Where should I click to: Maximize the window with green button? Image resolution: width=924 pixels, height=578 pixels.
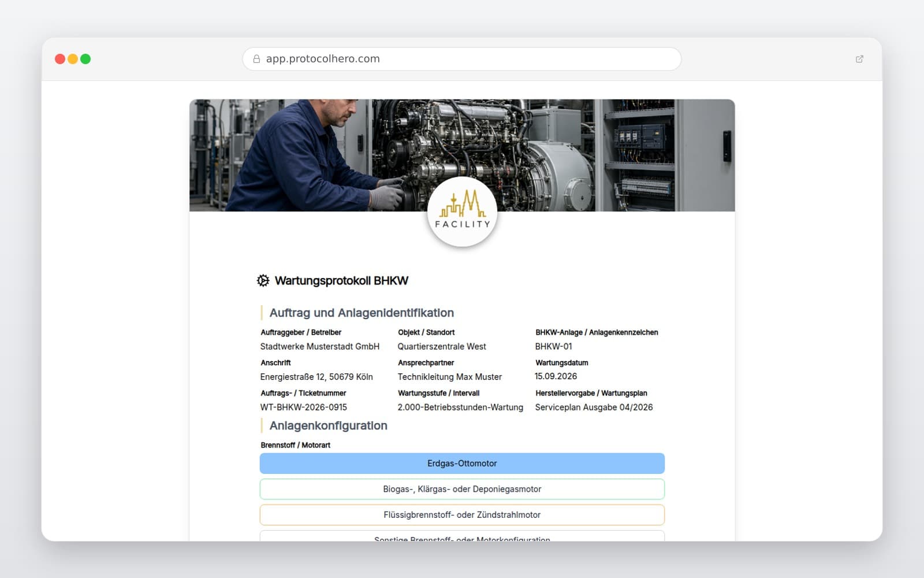[x=85, y=59]
